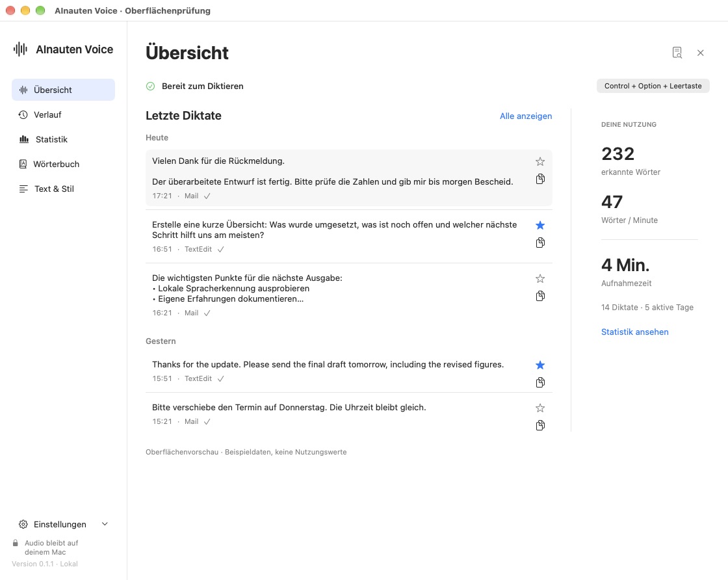Click the window title 'AInauten Voice · Oberflächenprüfung'
Image resolution: width=728 pixels, height=580 pixels.
pos(133,10)
